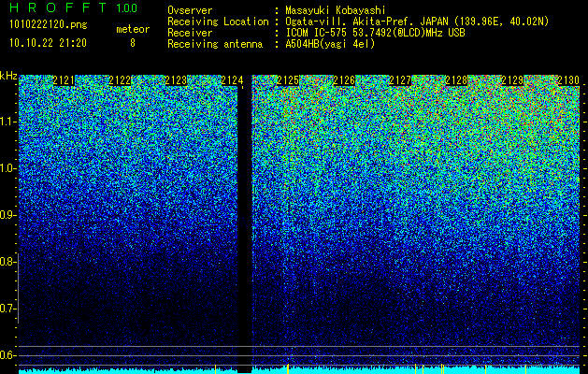Click the 2123 time label
Image resolution: width=588 pixels, height=374 pixels.
click(x=176, y=80)
